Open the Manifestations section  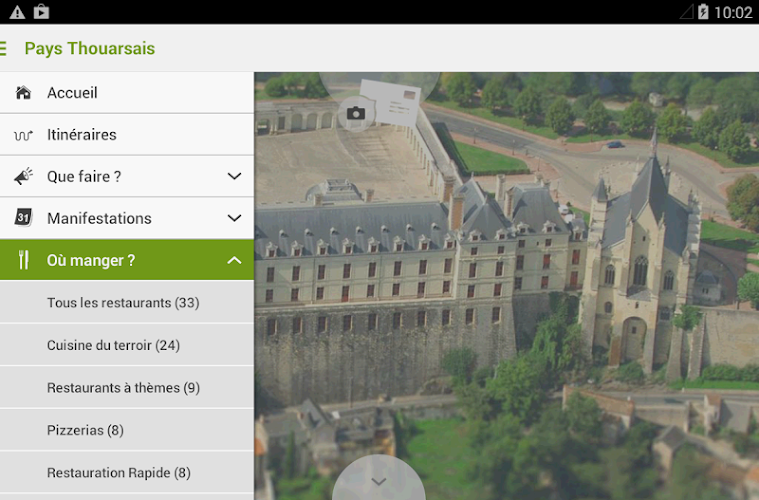coord(127,218)
